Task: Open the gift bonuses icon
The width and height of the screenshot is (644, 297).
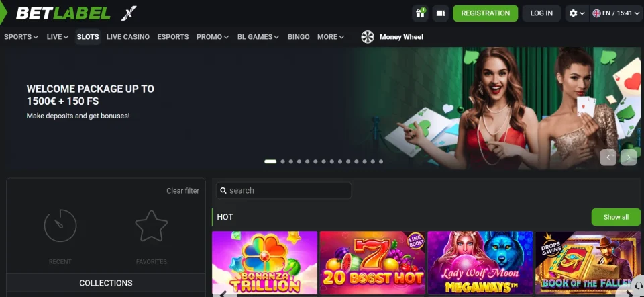Action: tap(420, 13)
